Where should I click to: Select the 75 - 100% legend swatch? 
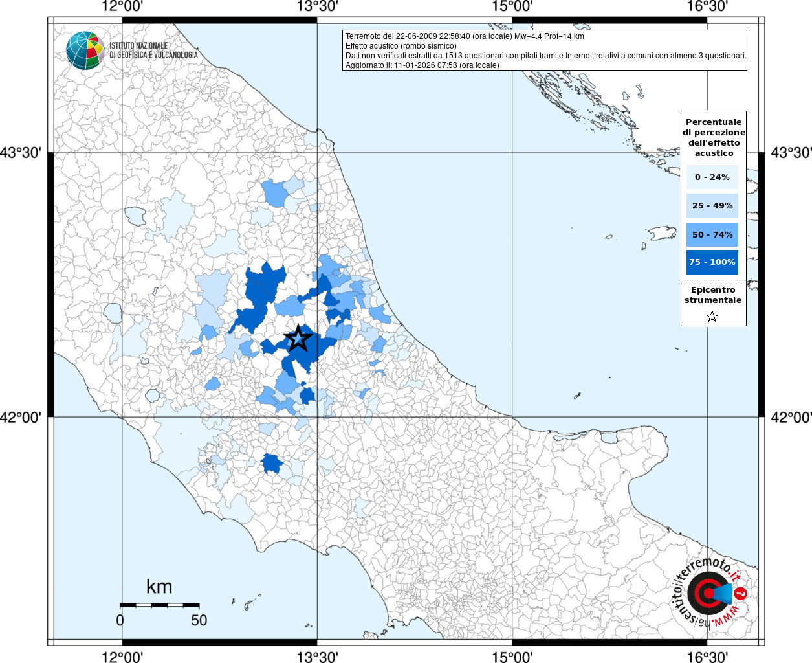click(x=712, y=262)
